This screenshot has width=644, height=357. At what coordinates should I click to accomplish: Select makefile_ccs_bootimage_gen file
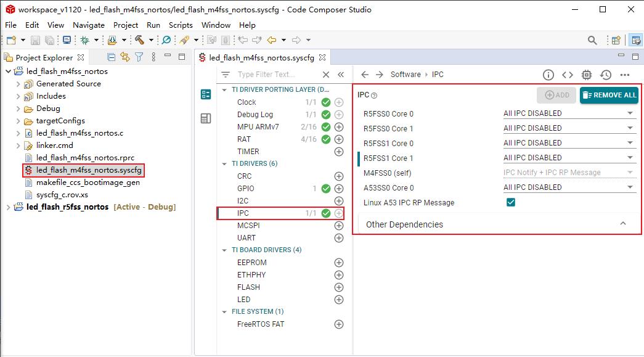tap(88, 183)
